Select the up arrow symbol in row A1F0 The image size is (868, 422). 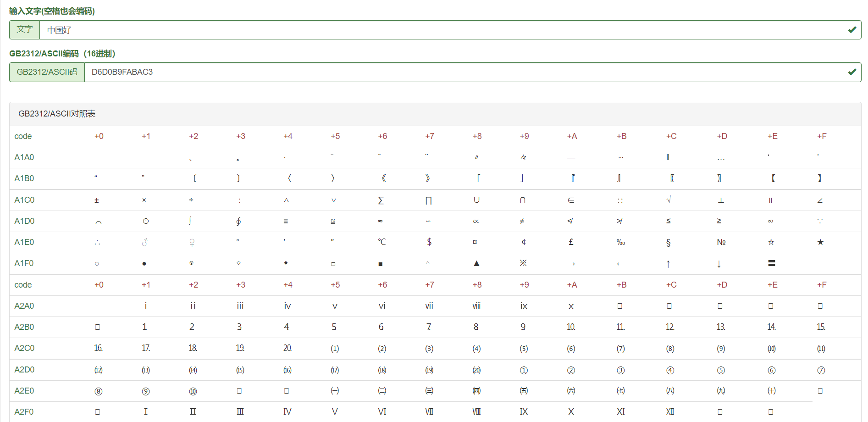[668, 264]
